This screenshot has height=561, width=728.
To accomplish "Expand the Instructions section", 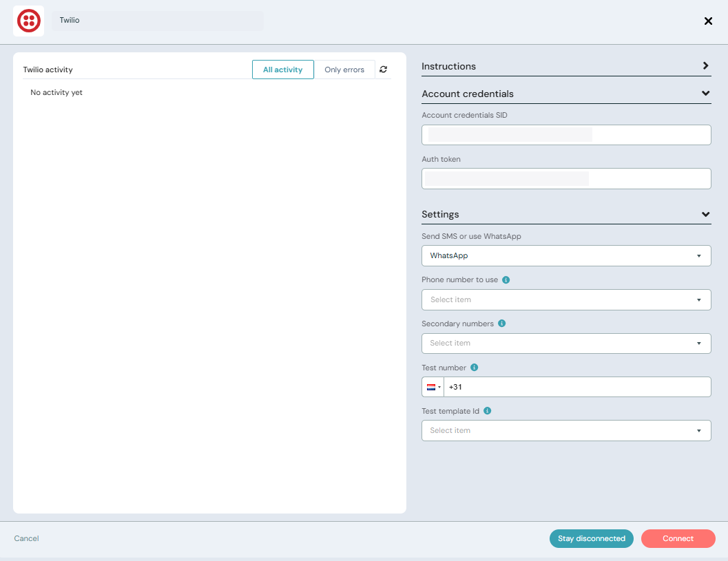I will (566, 66).
